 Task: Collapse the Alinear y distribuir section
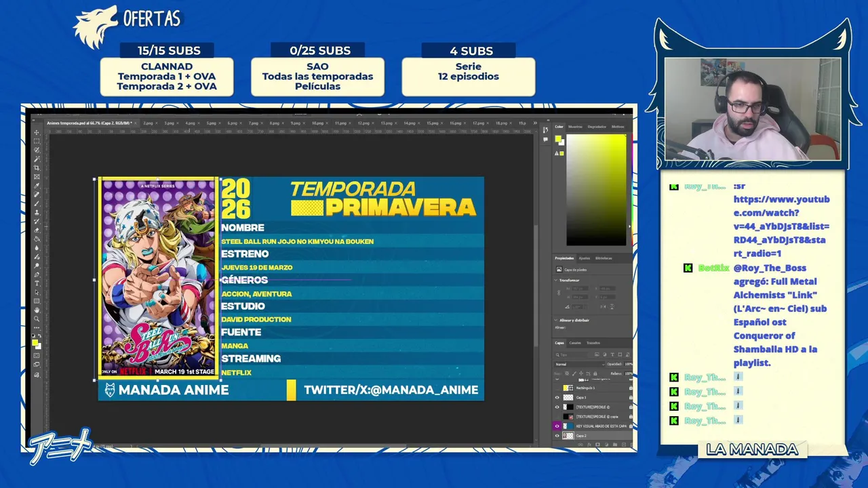(x=555, y=321)
